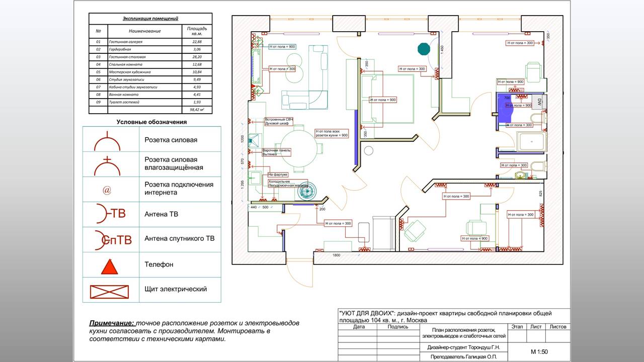Click the Встроенный СВЧ Духовой шкаф label
644x362 pixels.
278,121
